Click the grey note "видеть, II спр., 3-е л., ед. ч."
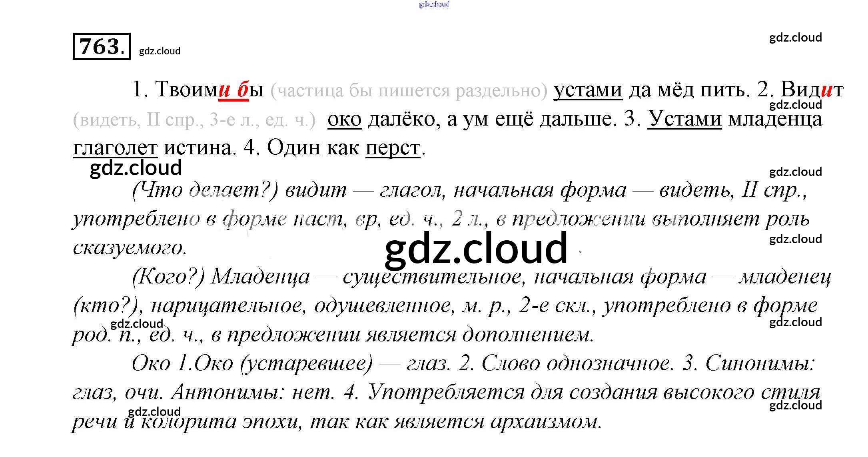868x457 pixels. coord(194,120)
